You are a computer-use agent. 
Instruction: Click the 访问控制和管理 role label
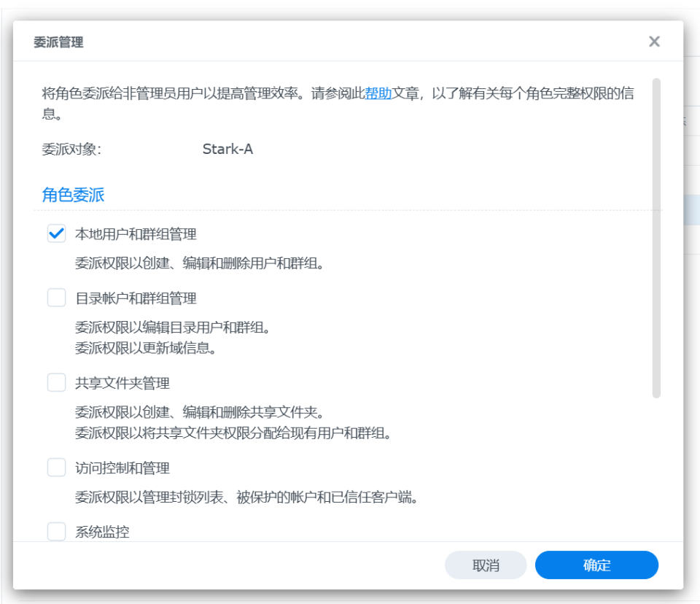click(x=122, y=468)
